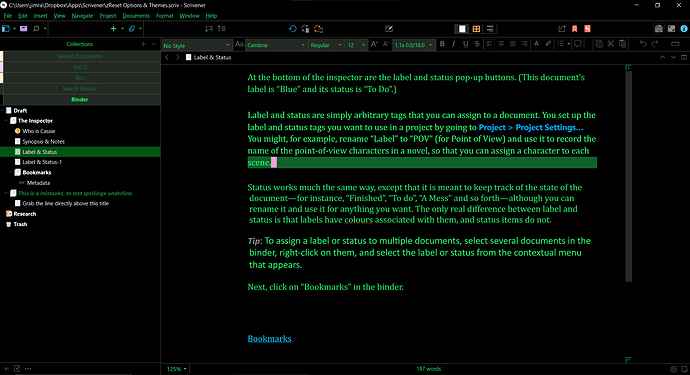Click the red Bookmarks toolbar icon
The image size is (690, 375).
tap(574, 29)
